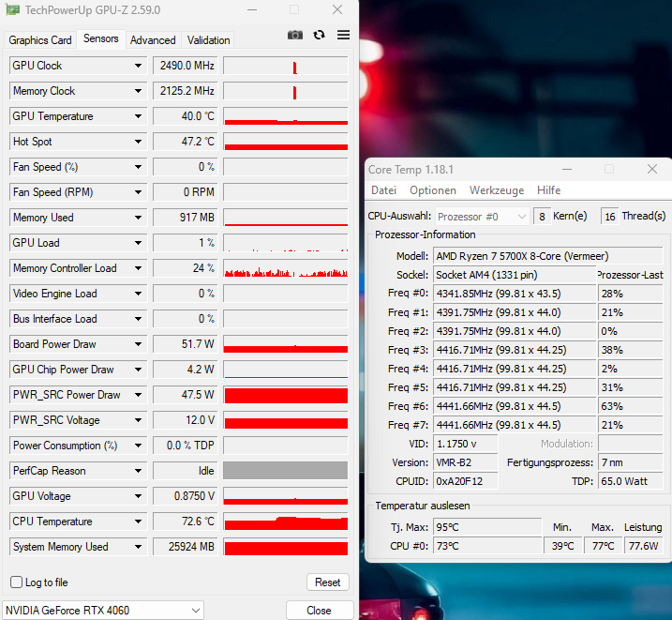The width and height of the screenshot is (672, 620).
Task: Open the GPU Load sensor dropdown
Action: click(x=138, y=243)
